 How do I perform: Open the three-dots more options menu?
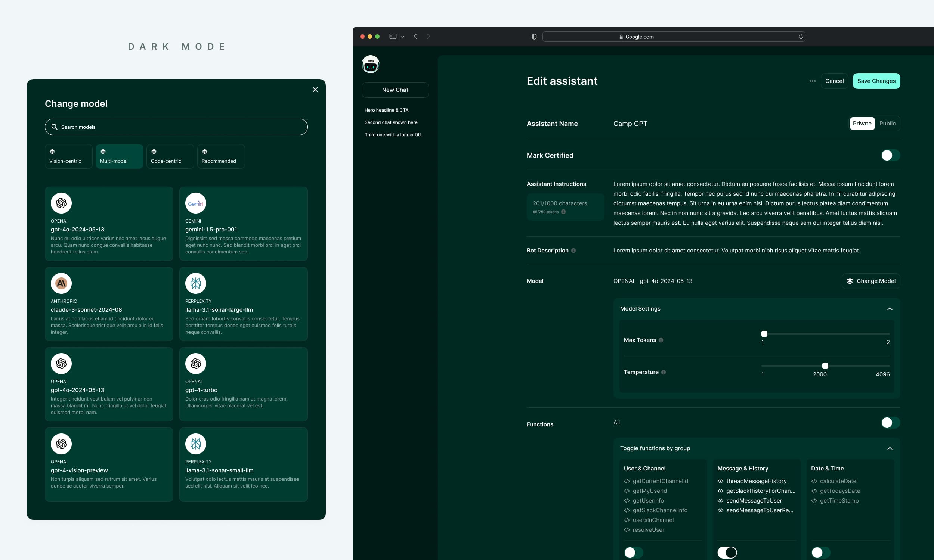(x=812, y=81)
